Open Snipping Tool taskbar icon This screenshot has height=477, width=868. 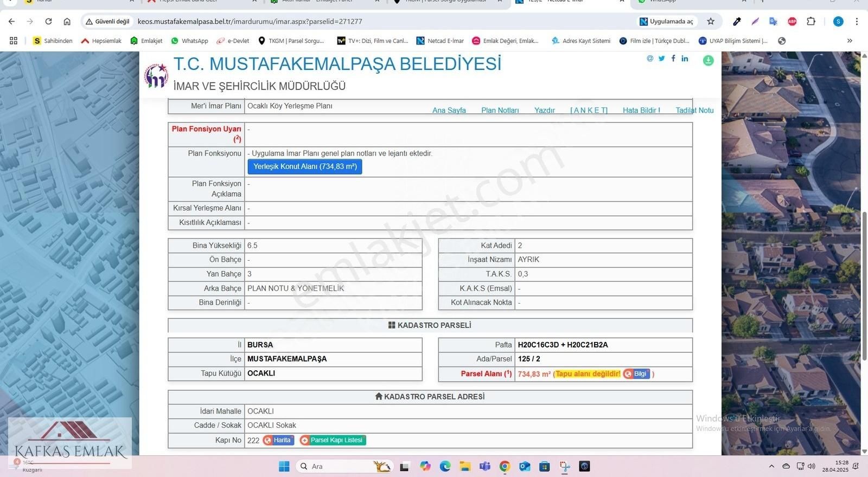[x=564, y=466]
